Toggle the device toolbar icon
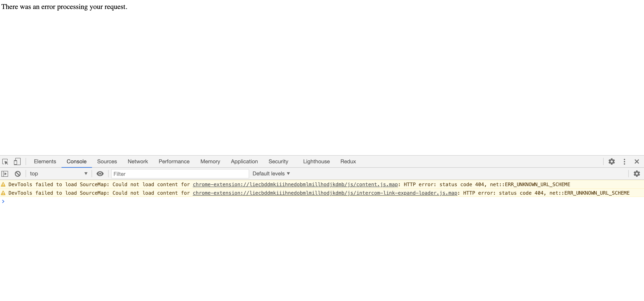Image resolution: width=644 pixels, height=301 pixels. [x=17, y=162]
